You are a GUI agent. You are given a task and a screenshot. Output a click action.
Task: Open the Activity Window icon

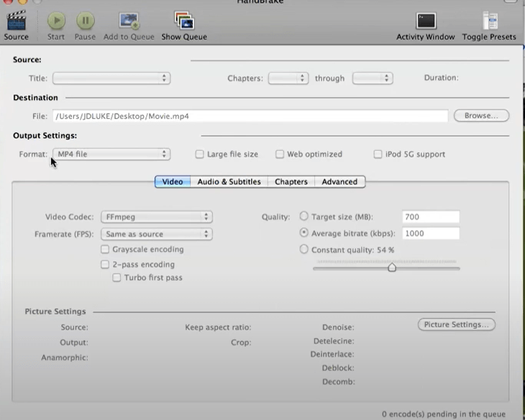[426, 21]
